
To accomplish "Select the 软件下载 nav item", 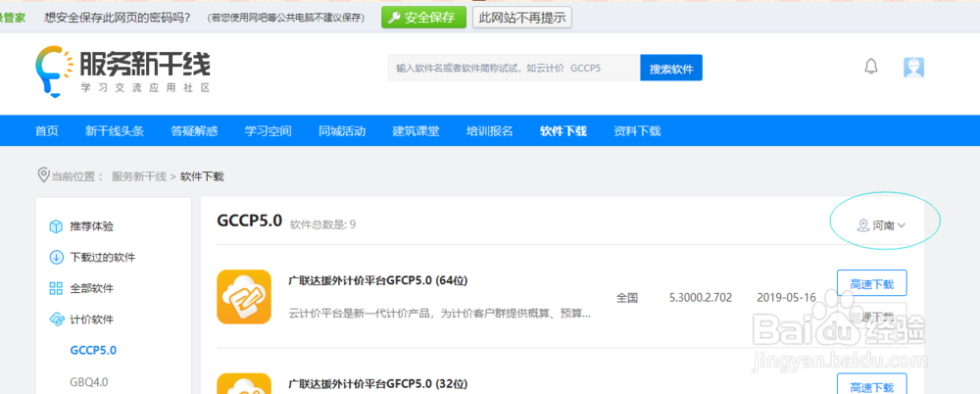I will point(563,130).
